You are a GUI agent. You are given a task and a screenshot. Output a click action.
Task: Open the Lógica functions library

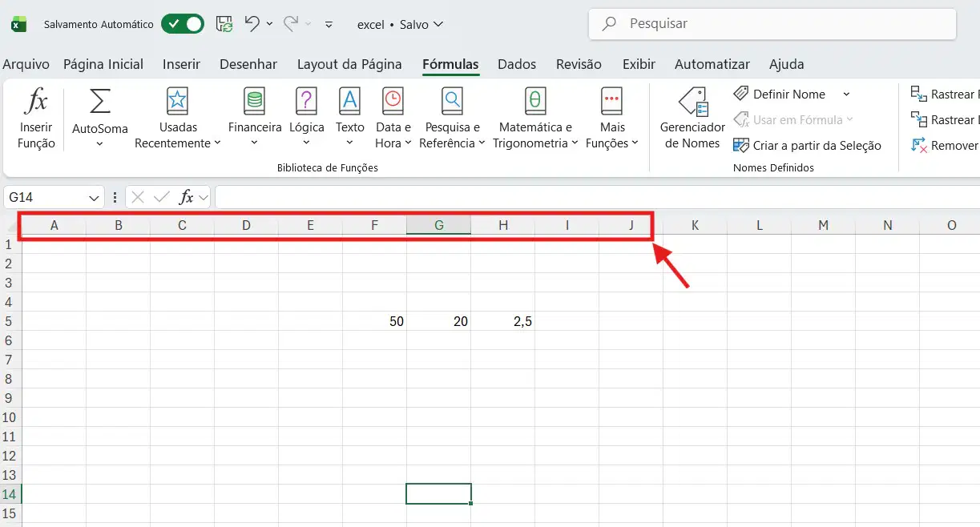click(x=306, y=119)
